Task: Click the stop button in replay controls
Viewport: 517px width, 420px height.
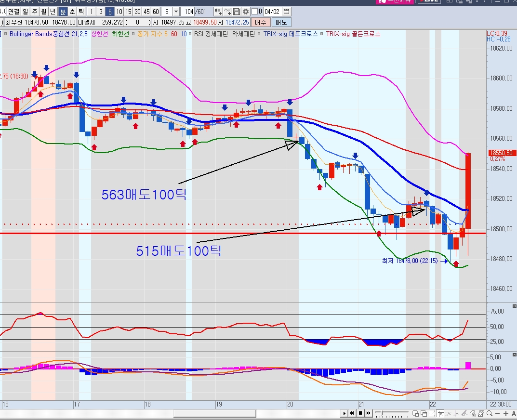Action: (360, 413)
